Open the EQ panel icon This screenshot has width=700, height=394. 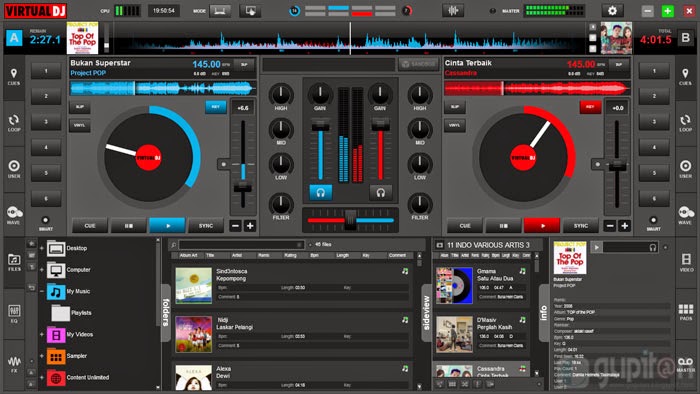pyautogui.click(x=14, y=314)
